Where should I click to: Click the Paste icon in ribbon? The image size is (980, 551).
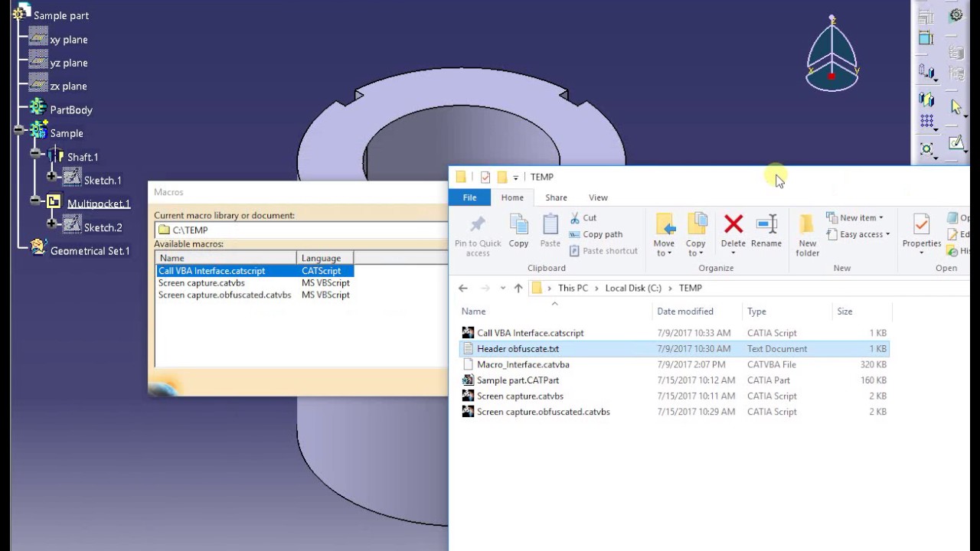click(x=550, y=224)
